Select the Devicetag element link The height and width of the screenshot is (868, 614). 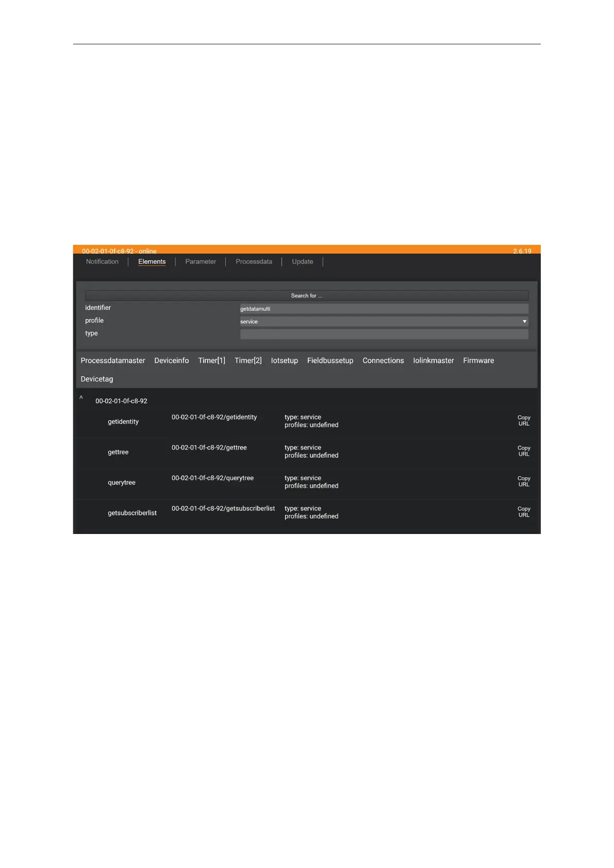(97, 379)
